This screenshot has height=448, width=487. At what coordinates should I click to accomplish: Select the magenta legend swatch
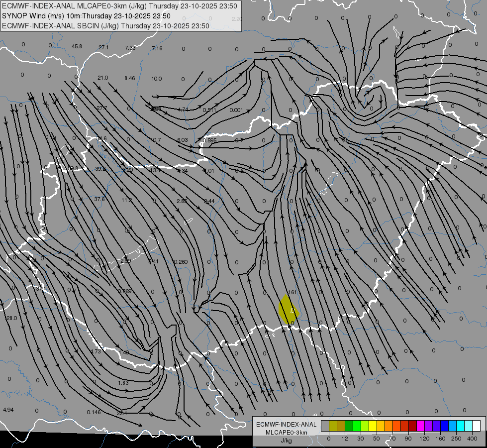[420, 426]
